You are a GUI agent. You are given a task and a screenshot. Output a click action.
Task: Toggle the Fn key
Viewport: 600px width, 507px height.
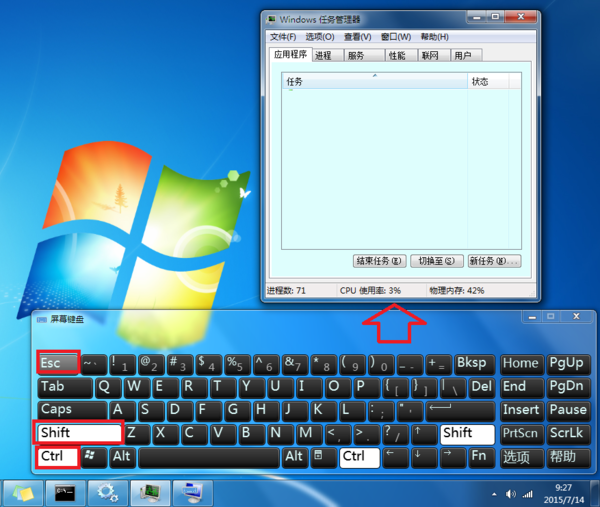pyautogui.click(x=481, y=457)
